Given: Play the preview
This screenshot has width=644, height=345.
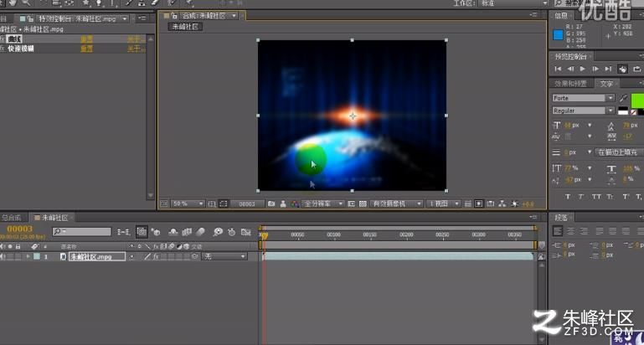Looking at the screenshot, I should pyautogui.click(x=582, y=69).
